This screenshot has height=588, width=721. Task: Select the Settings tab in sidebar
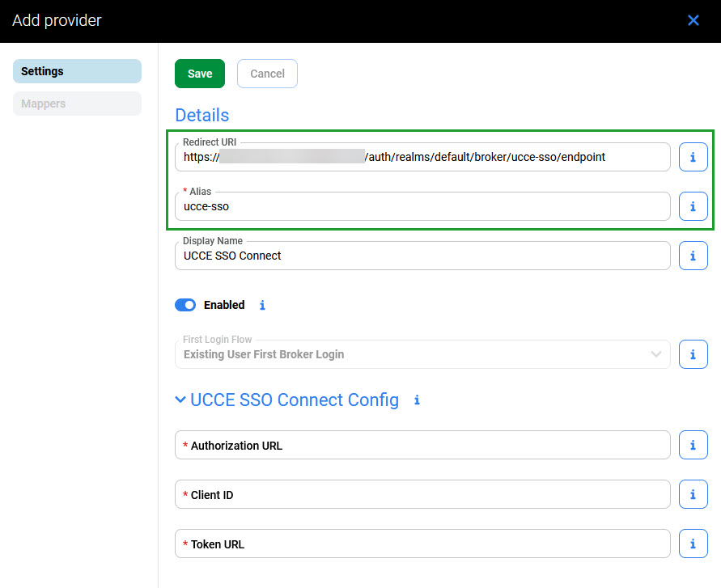tap(77, 71)
